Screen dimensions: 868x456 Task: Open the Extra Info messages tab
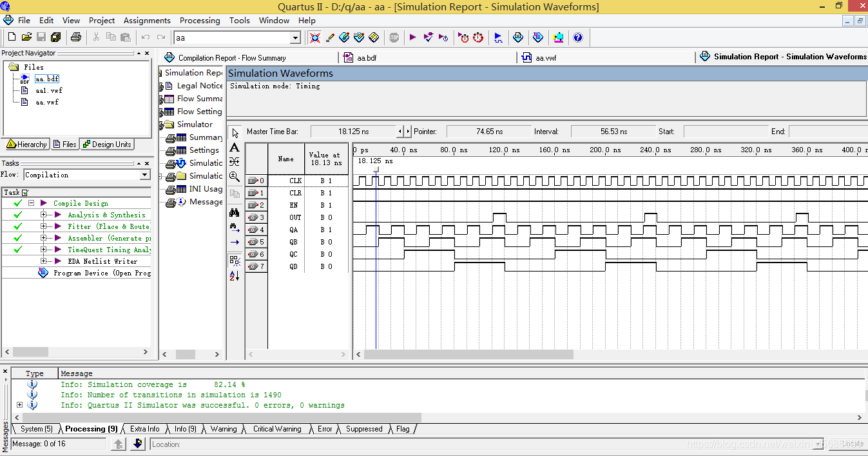tap(144, 429)
